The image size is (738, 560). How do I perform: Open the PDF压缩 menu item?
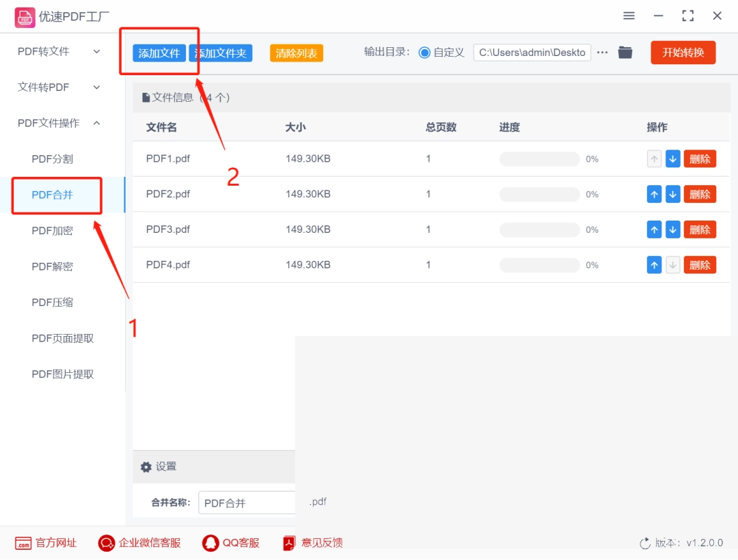(52, 303)
